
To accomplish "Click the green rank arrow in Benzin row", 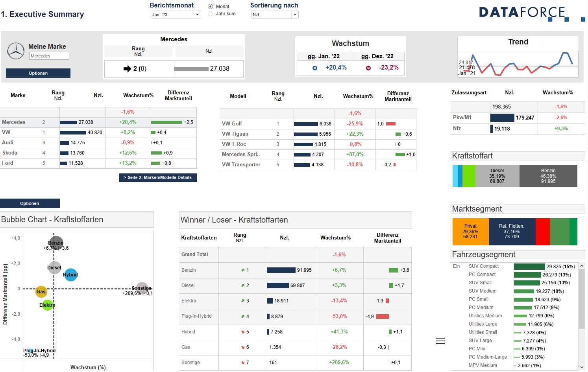I will (243, 270).
